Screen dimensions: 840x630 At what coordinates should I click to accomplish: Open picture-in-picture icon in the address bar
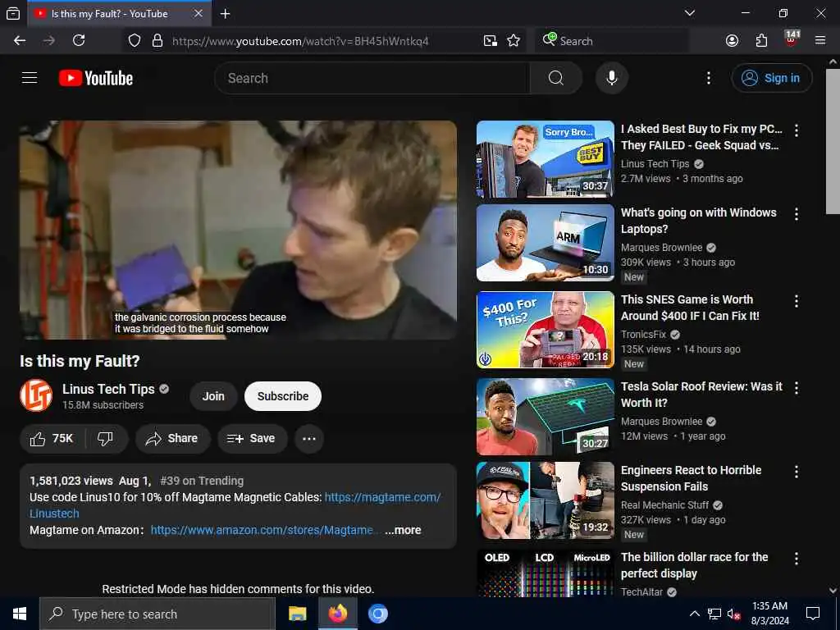pyautogui.click(x=490, y=41)
